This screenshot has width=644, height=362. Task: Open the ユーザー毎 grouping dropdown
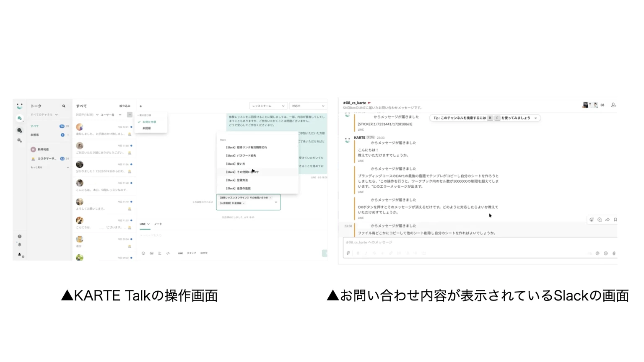pos(111,114)
